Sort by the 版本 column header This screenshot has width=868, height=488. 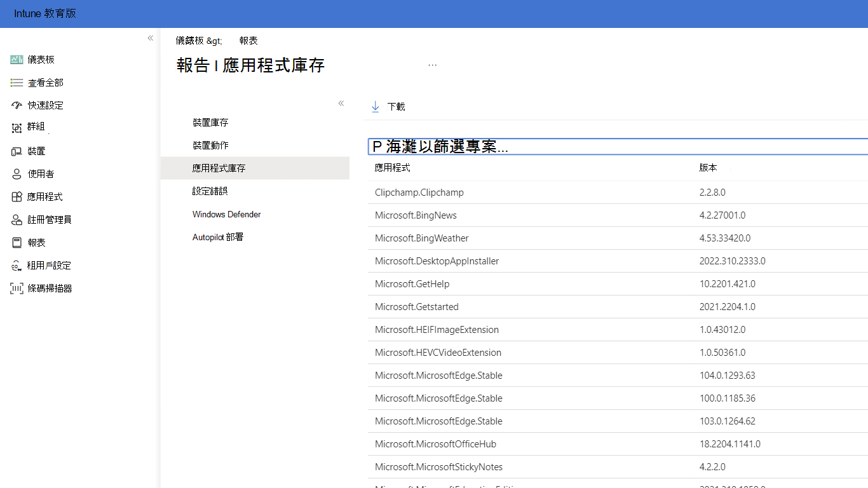709,168
